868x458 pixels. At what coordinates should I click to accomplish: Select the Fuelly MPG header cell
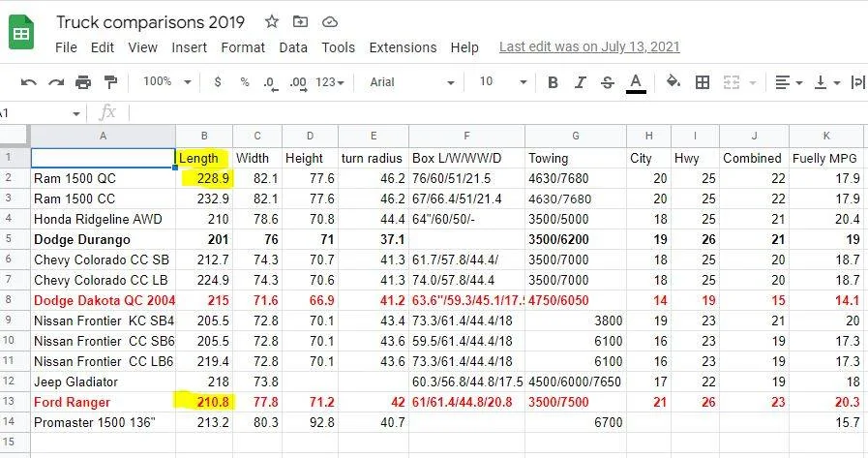coord(826,158)
